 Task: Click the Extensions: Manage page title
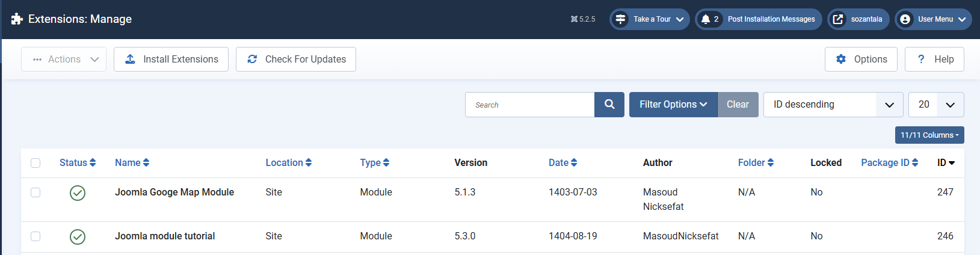pos(80,19)
